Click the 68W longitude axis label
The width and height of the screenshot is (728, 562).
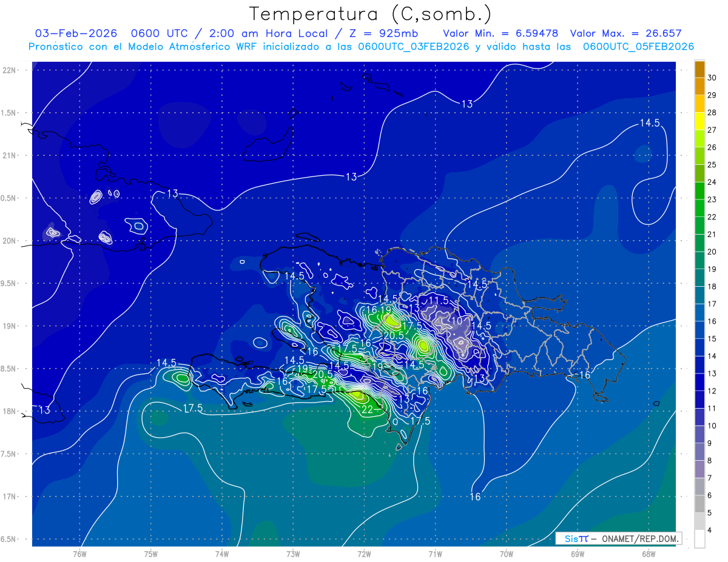point(648,554)
